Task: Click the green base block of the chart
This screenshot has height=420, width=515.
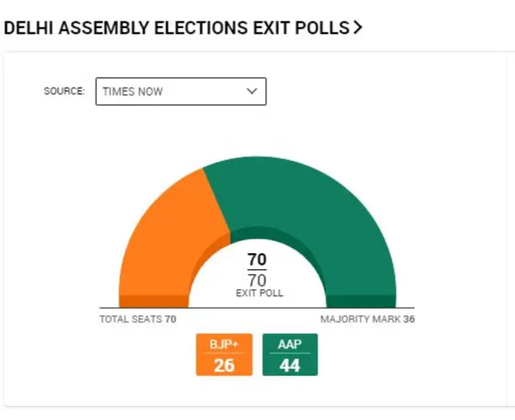Action: (360, 302)
